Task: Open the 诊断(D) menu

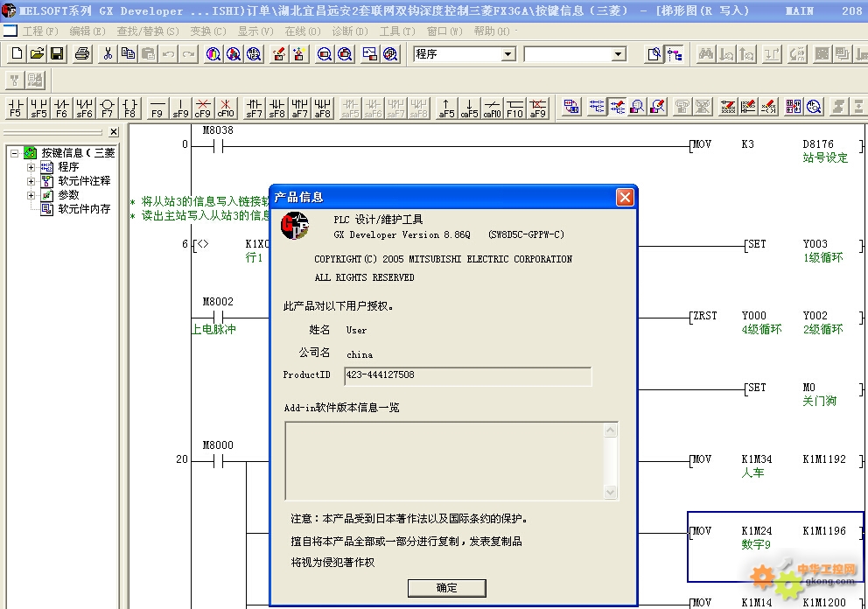Action: tap(350, 31)
